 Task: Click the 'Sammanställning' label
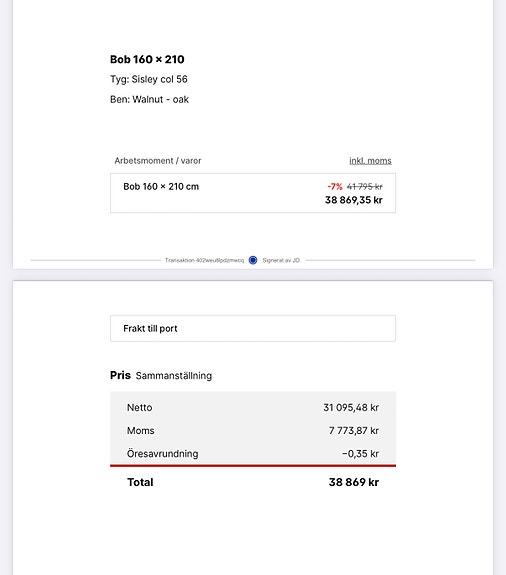tap(174, 376)
